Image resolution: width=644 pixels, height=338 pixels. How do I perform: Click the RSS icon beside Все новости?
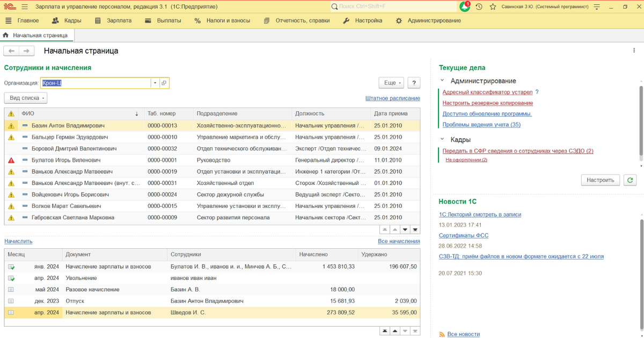[x=442, y=334]
